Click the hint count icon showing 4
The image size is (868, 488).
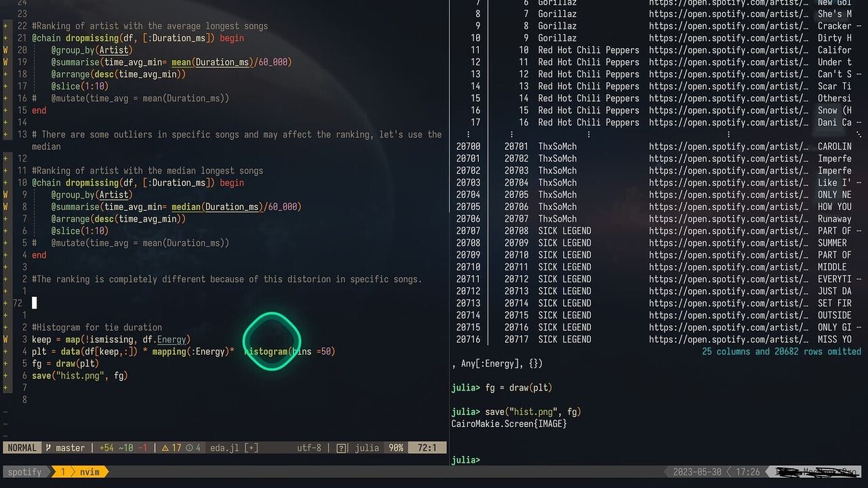tap(189, 448)
